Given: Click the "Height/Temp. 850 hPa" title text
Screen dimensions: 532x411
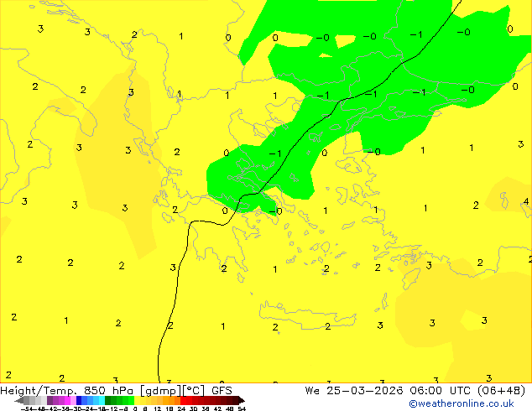Looking at the screenshot, I should click(x=66, y=391).
